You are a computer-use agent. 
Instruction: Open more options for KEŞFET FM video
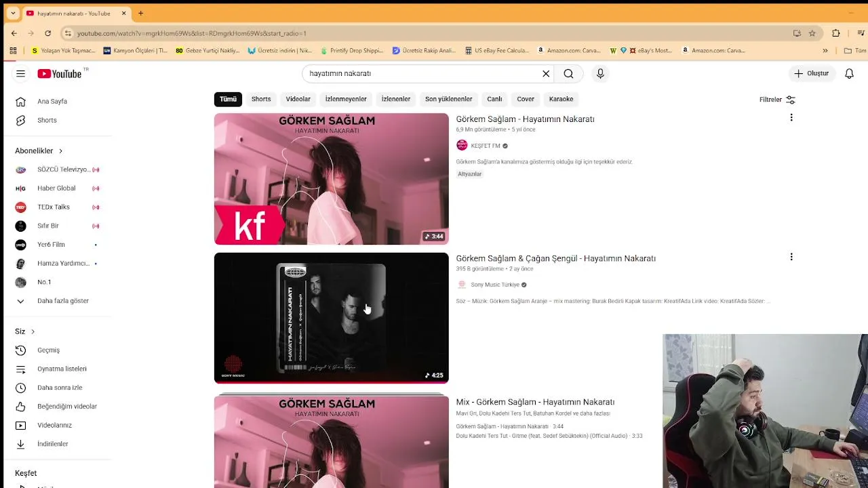[x=791, y=118]
